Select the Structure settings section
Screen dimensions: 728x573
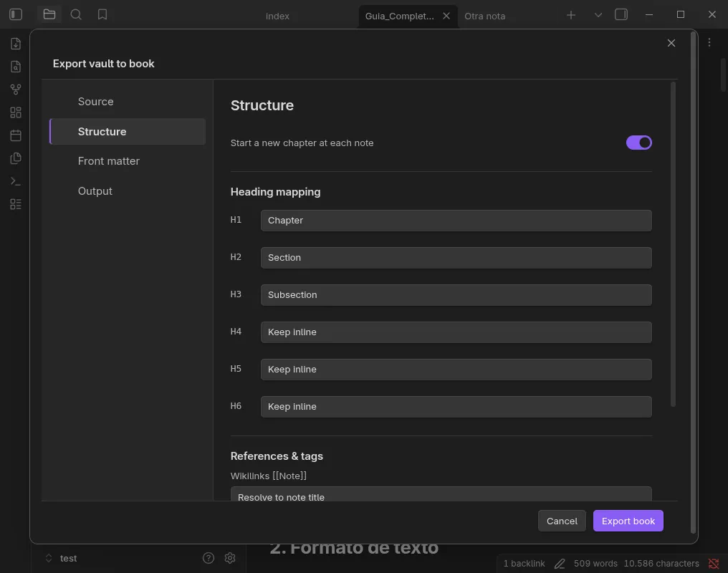click(x=128, y=131)
